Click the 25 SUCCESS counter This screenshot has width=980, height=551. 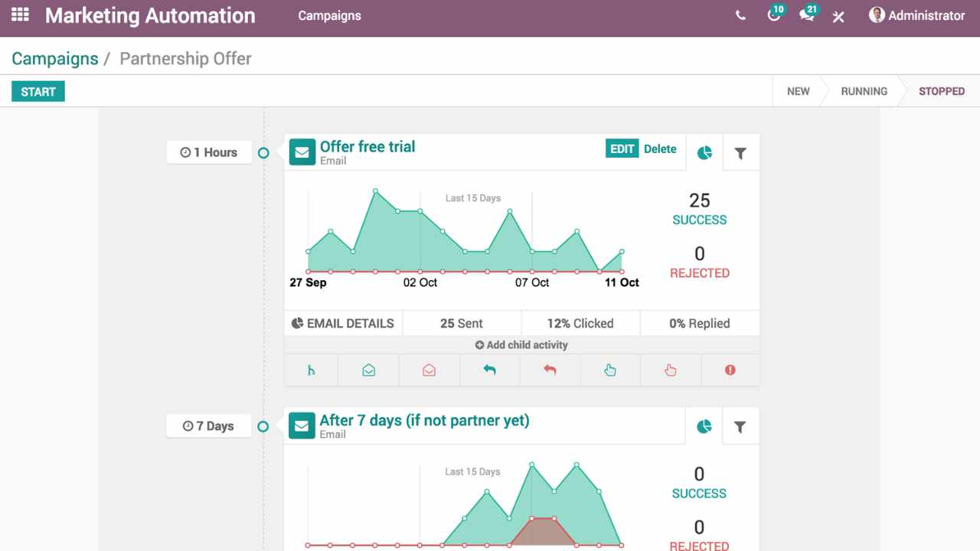click(700, 209)
